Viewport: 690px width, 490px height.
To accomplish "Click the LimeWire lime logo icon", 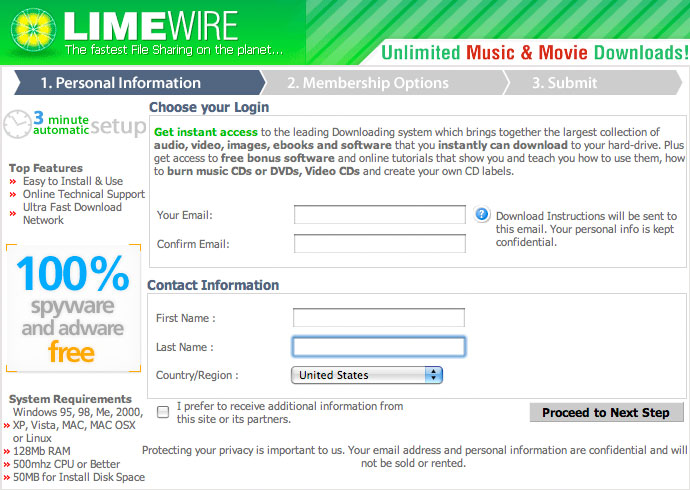I will pyautogui.click(x=33, y=29).
